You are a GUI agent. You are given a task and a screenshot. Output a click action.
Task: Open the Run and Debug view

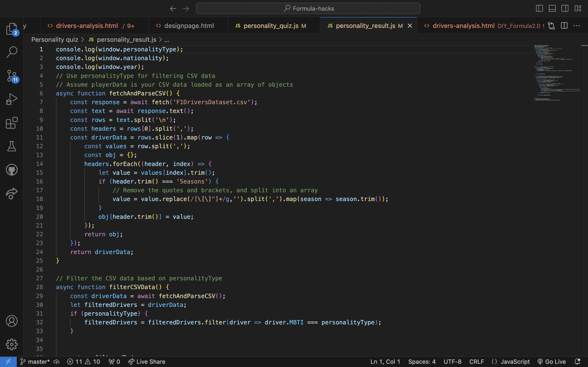11,99
